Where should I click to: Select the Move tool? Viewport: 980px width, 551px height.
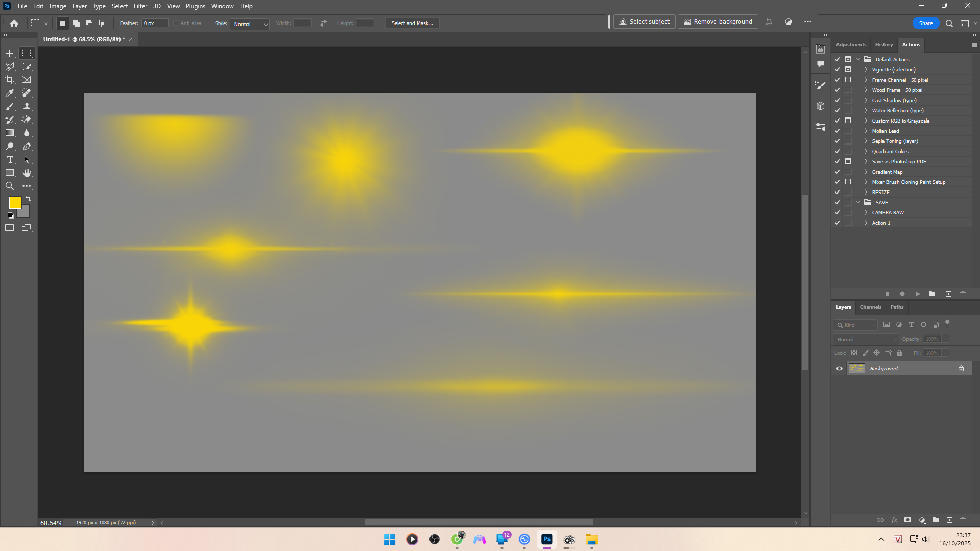10,53
